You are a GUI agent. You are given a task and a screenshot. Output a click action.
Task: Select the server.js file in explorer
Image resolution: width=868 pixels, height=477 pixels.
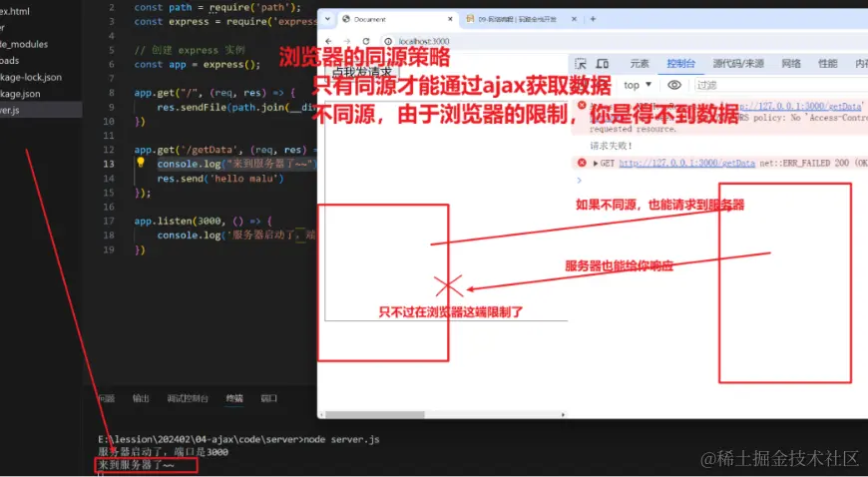pyautogui.click(x=41, y=110)
